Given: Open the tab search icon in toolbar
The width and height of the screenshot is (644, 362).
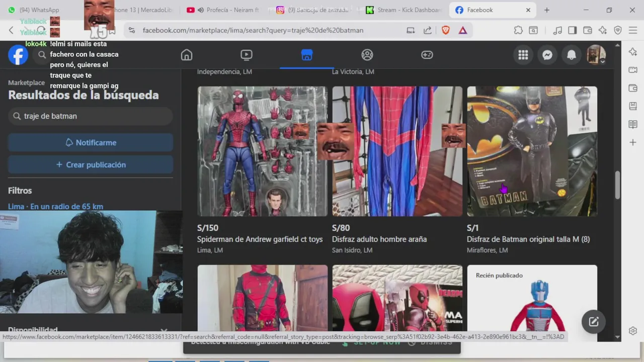Looking at the screenshot, I should point(533,30).
